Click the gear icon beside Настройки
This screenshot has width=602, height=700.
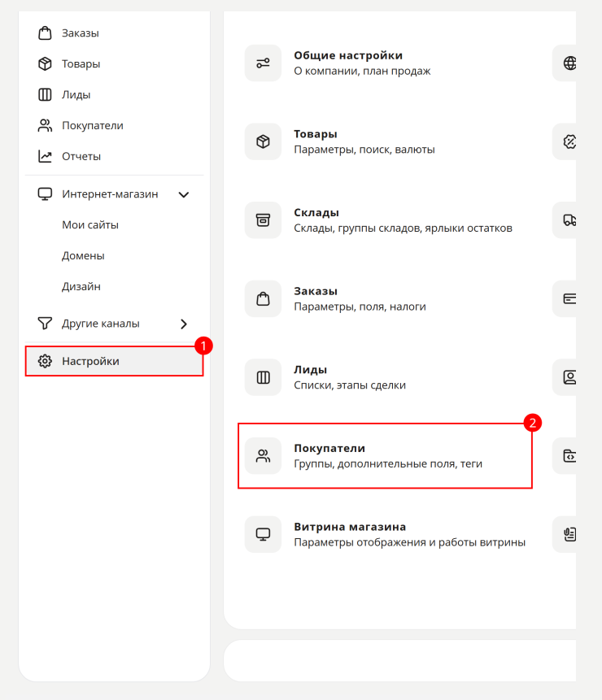[x=45, y=361]
